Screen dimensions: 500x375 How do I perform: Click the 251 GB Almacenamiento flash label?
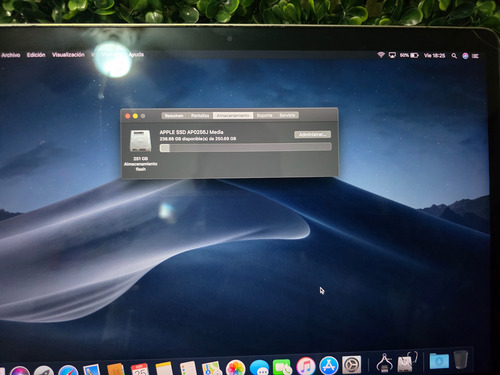point(140,164)
